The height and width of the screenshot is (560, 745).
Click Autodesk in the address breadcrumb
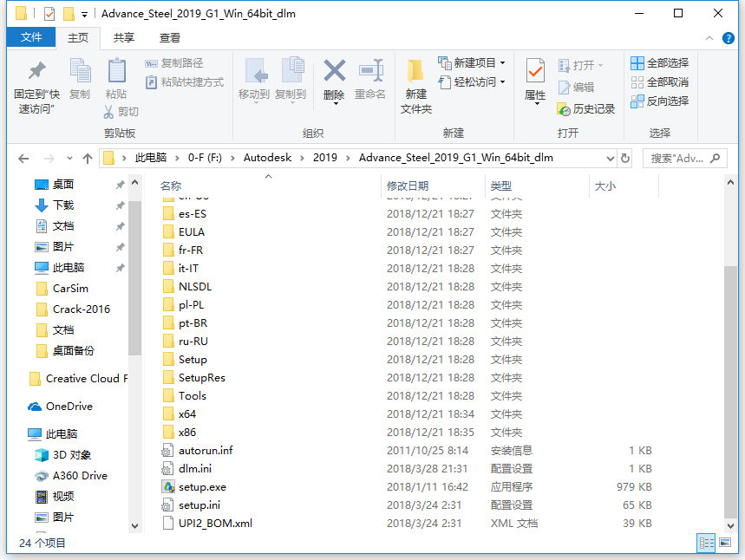tap(267, 158)
